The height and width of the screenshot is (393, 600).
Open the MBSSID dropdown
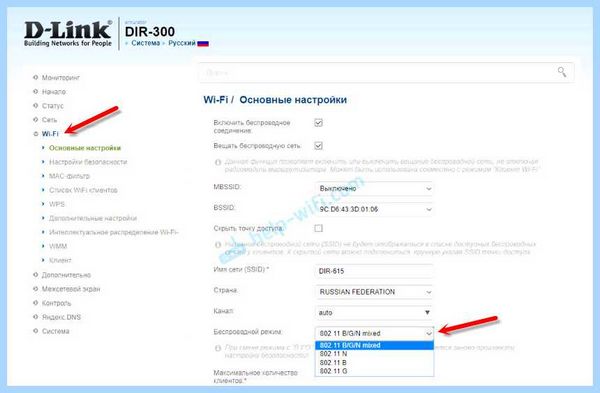coord(374,189)
